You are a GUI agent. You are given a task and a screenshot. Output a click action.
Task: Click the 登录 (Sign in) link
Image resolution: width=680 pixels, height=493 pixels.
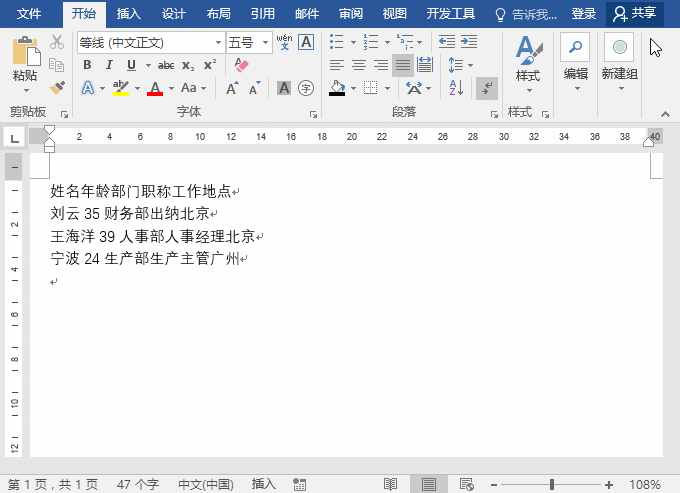[583, 14]
